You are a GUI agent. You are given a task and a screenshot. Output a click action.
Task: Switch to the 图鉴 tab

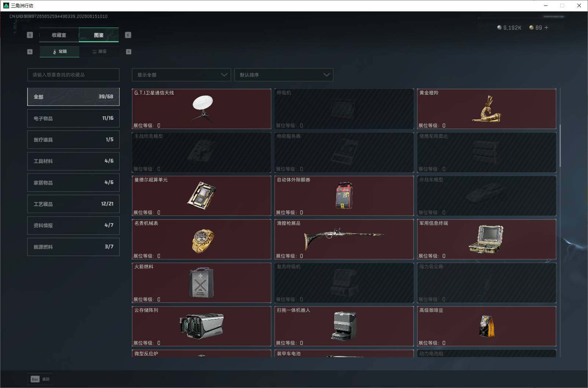tap(99, 35)
